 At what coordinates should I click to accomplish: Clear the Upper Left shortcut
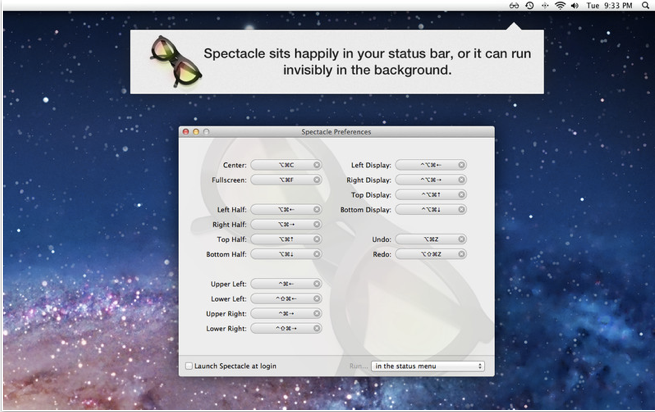tap(317, 284)
